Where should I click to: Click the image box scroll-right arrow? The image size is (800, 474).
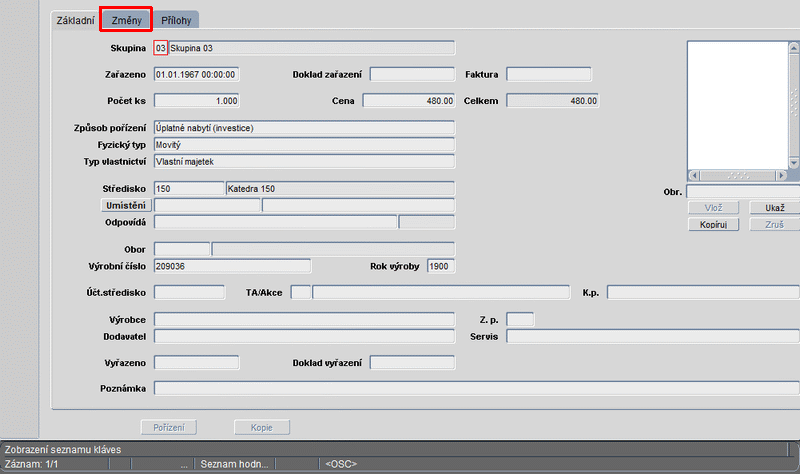782,176
